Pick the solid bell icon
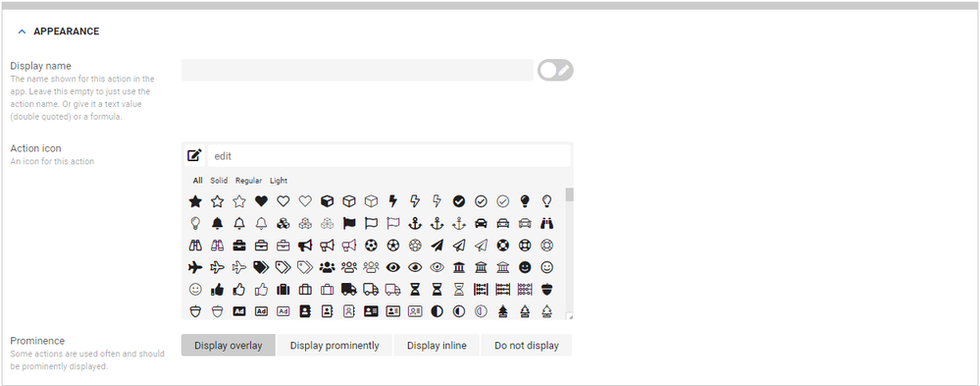The height and width of the screenshot is (386, 980). click(217, 223)
